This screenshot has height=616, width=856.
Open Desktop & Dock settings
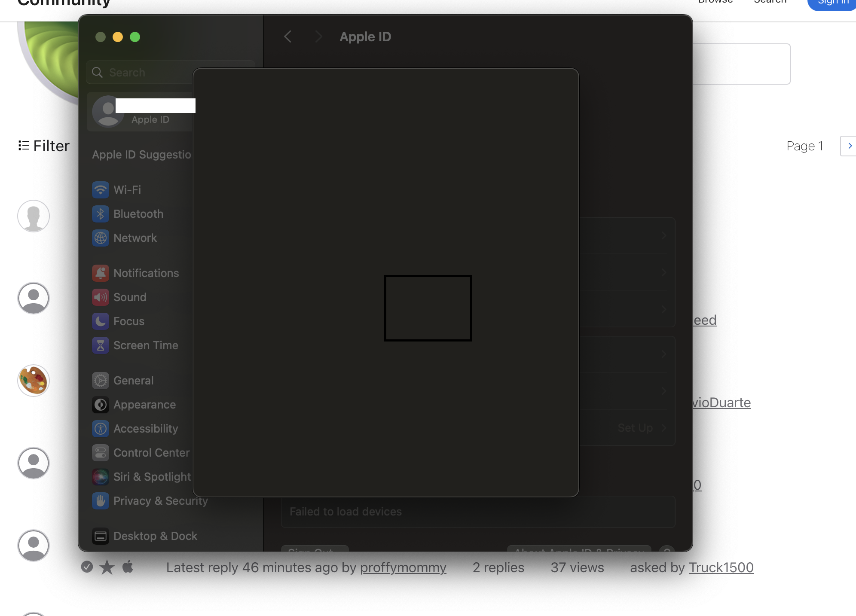(145, 536)
